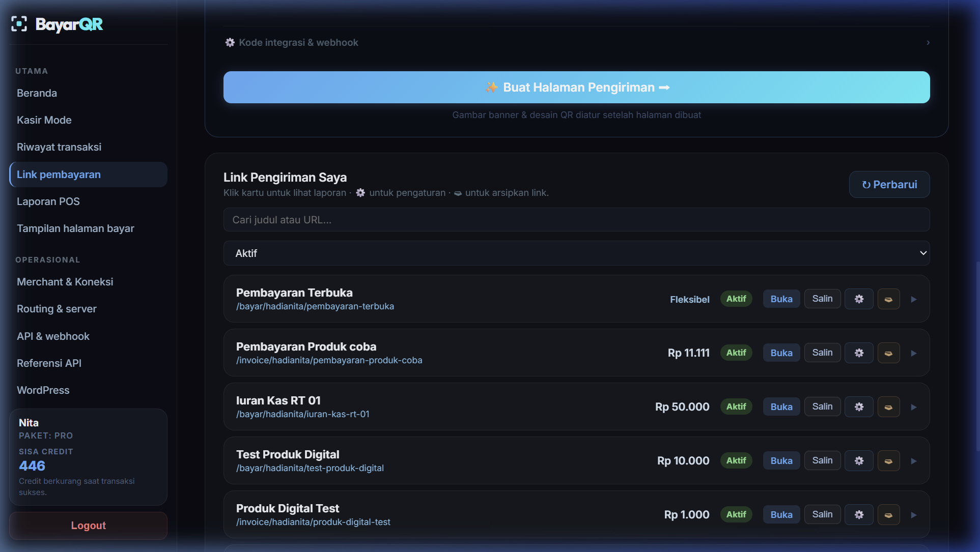The image size is (980, 552).
Task: Open Tampilan halaman bayar page
Action: [88, 228]
